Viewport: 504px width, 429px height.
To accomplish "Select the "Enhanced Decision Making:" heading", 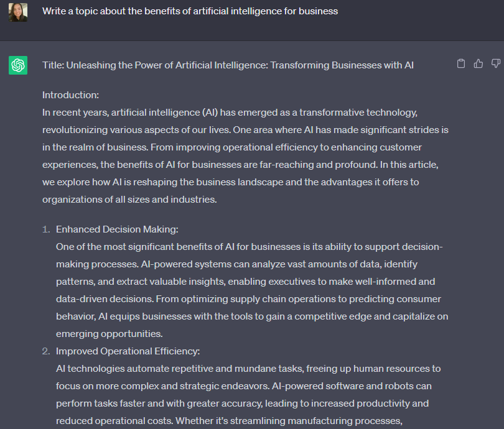I will pos(117,229).
